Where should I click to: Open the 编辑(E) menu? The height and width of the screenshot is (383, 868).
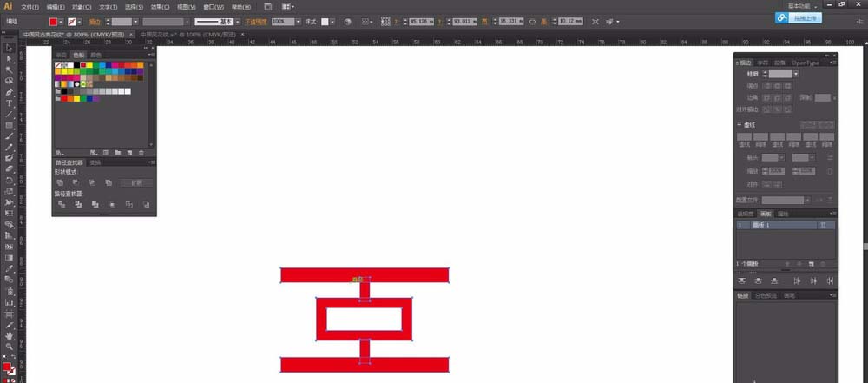click(56, 7)
